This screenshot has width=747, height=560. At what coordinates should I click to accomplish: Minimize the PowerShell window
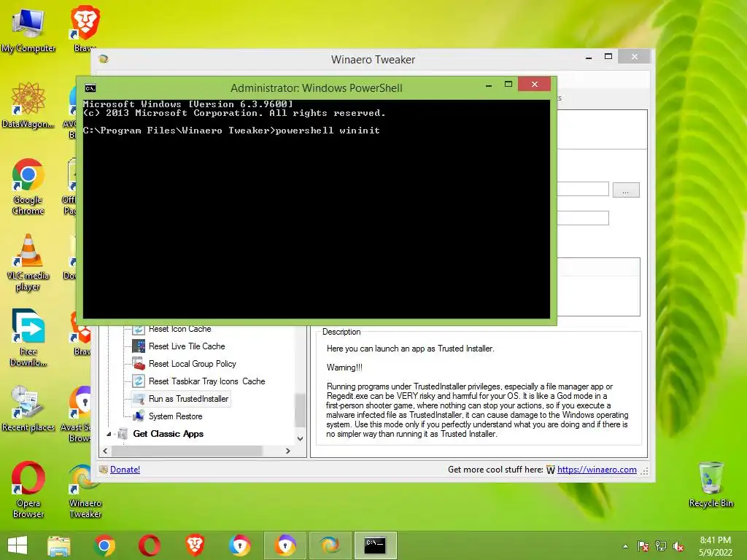(x=489, y=85)
